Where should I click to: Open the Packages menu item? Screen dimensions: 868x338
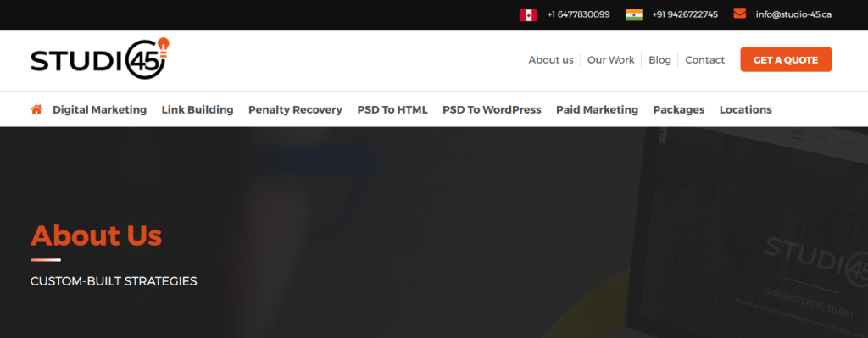point(679,109)
